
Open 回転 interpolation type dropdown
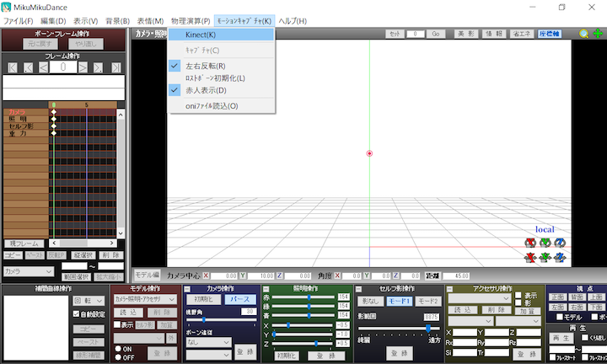89,301
